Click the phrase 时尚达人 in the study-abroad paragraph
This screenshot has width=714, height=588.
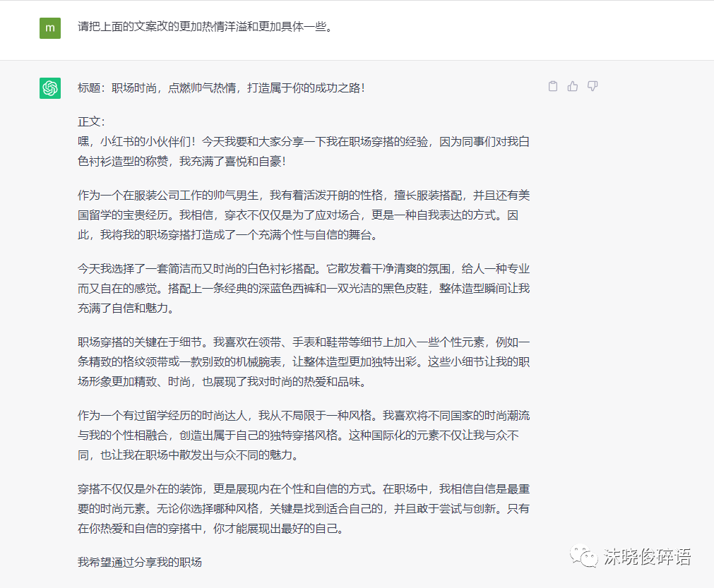(x=225, y=416)
